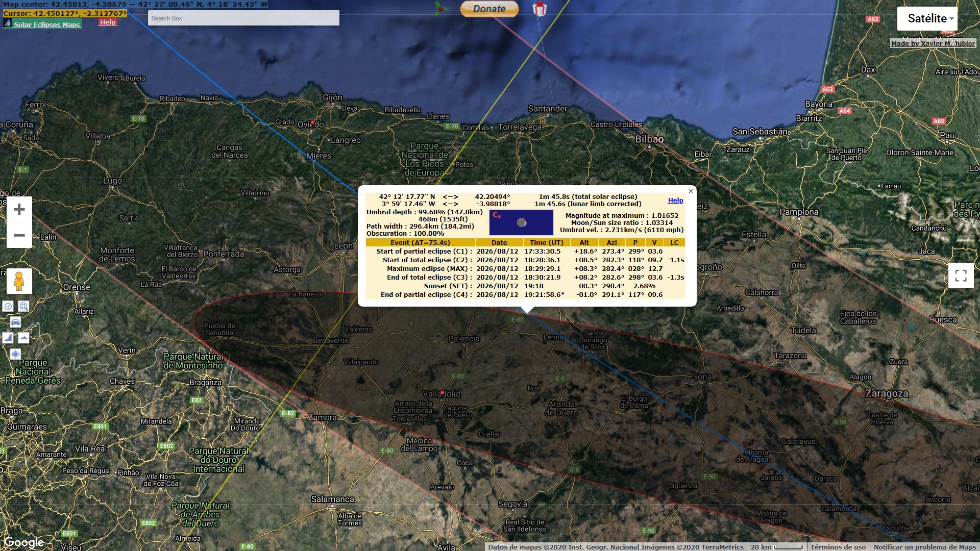Open the Solar Eclipses Maps link
The width and height of the screenshot is (980, 551).
tap(46, 24)
